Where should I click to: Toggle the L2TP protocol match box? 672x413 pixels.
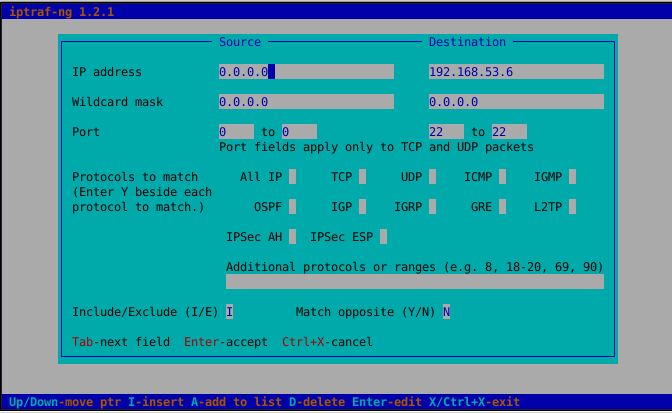572,207
